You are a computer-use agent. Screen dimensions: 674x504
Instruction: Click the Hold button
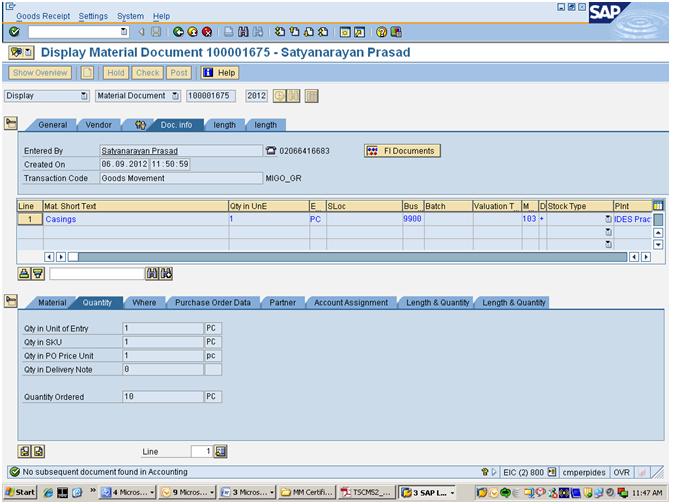[x=116, y=73]
